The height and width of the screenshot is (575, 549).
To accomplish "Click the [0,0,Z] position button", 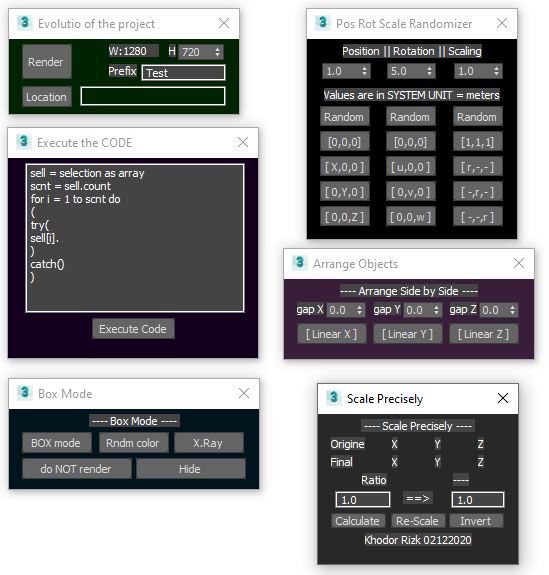I will point(344,217).
